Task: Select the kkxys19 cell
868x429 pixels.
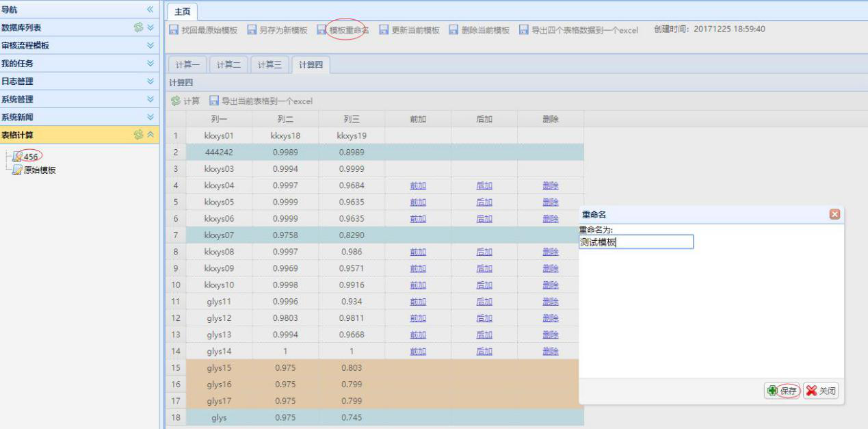Action: [x=352, y=135]
